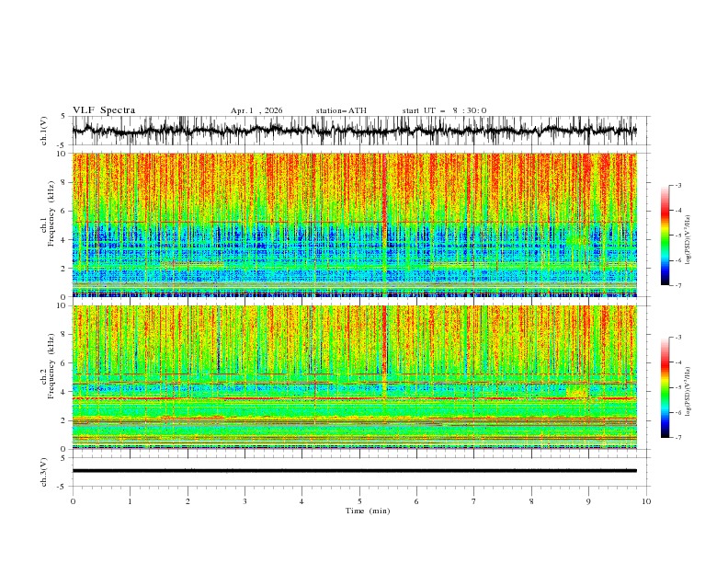Viewport: 728px width, 563px height.
Task: Click the "ch.1(V)" axis label
Action: (x=44, y=131)
